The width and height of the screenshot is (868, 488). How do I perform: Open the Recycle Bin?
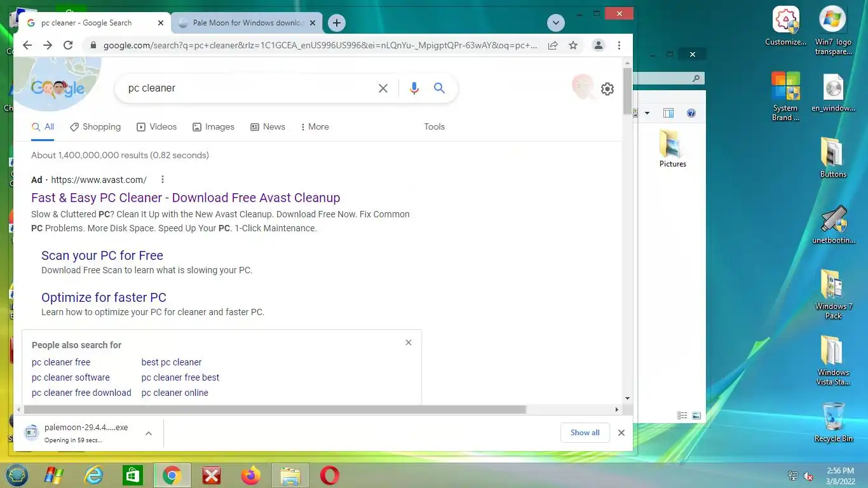[833, 422]
